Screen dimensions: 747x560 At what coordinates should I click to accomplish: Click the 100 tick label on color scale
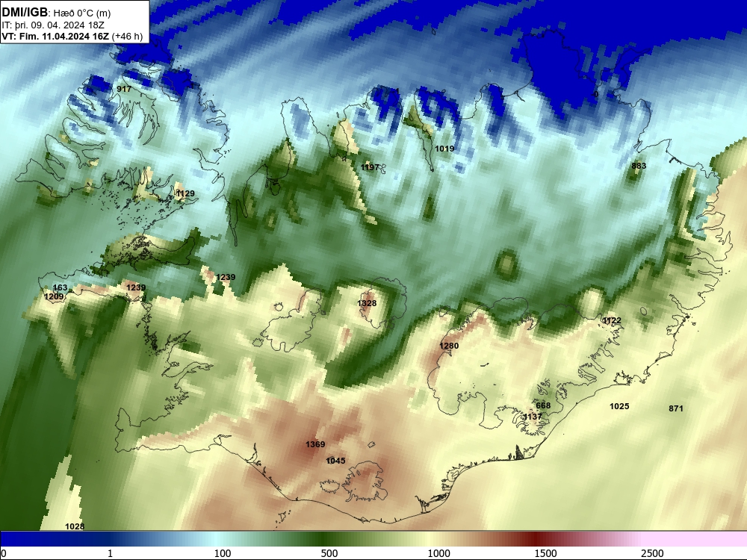coord(223,553)
